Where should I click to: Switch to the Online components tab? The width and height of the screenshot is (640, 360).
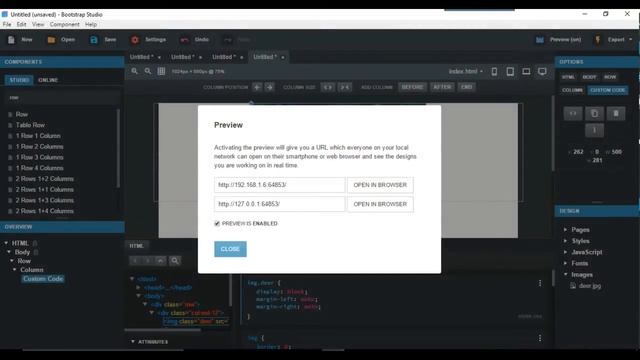pyautogui.click(x=48, y=80)
